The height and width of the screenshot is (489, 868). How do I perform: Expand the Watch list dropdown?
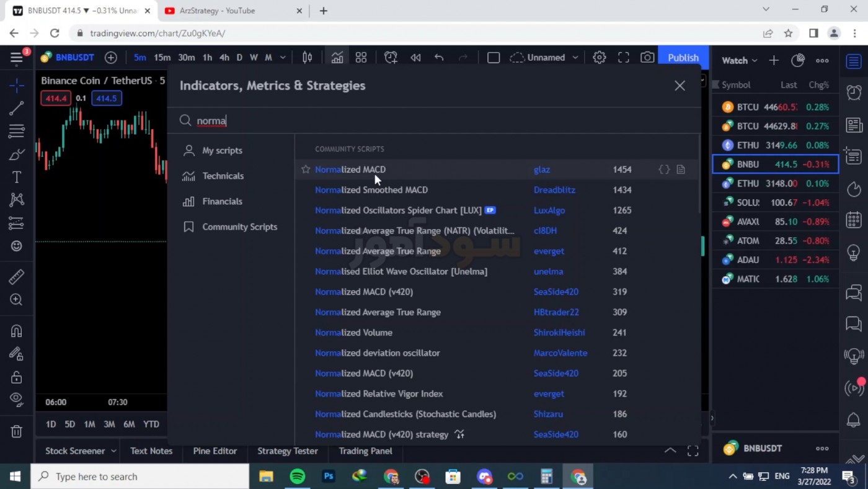[x=739, y=60]
